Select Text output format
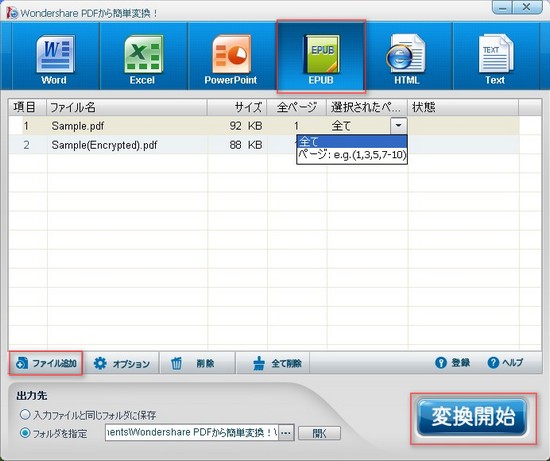The height and width of the screenshot is (461, 550). click(495, 55)
